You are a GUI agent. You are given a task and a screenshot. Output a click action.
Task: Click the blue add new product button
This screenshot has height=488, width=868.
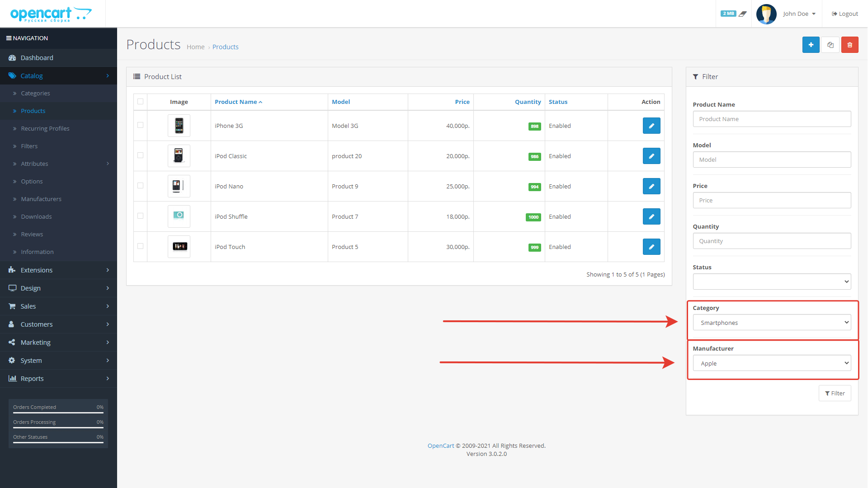(x=811, y=45)
